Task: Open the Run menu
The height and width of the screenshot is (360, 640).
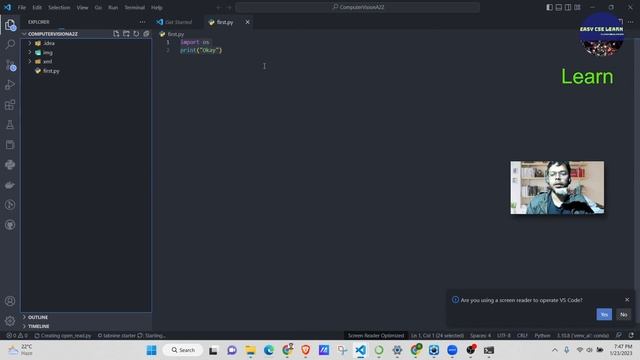Action: pyautogui.click(x=113, y=7)
